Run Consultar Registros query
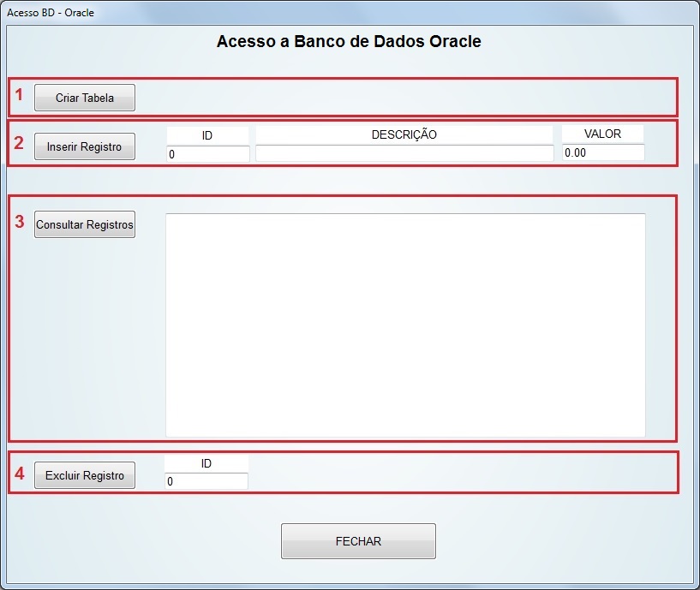700x590 pixels. (x=84, y=224)
